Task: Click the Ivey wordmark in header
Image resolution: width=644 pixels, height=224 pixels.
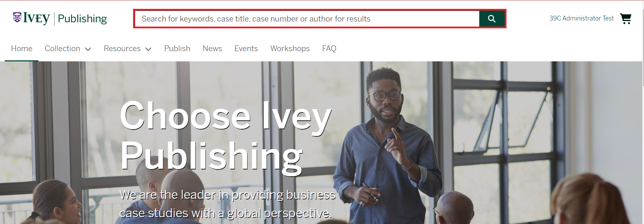Action: (x=36, y=18)
